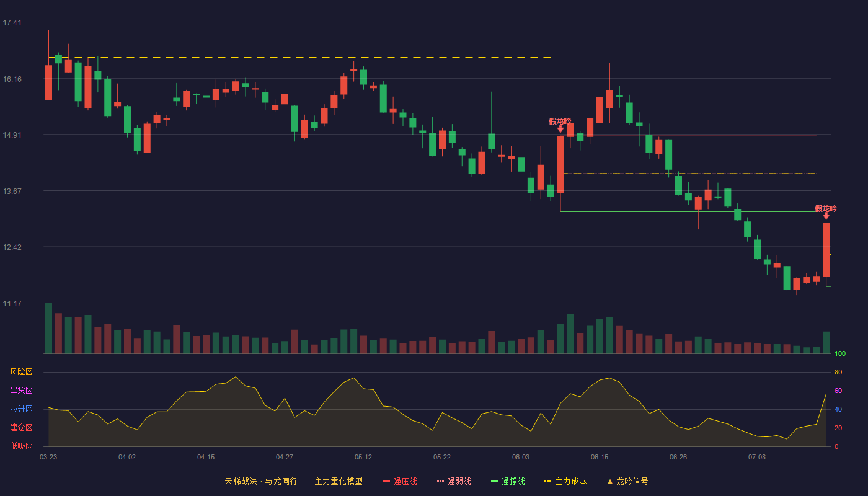Image resolution: width=868 pixels, height=496 pixels.
Task: Click the magenta 60 indicator axis value
Action: coord(838,391)
